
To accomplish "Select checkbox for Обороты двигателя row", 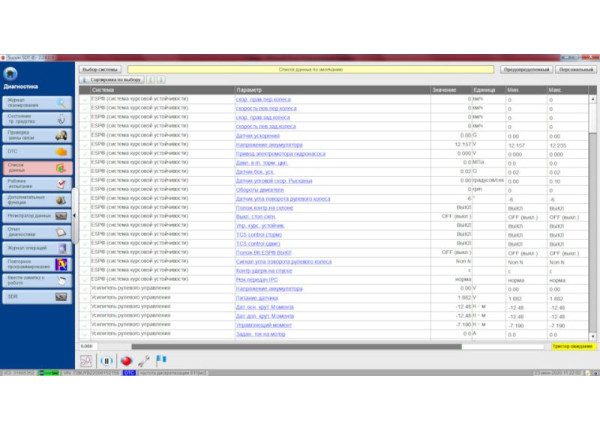I will coord(85,189).
